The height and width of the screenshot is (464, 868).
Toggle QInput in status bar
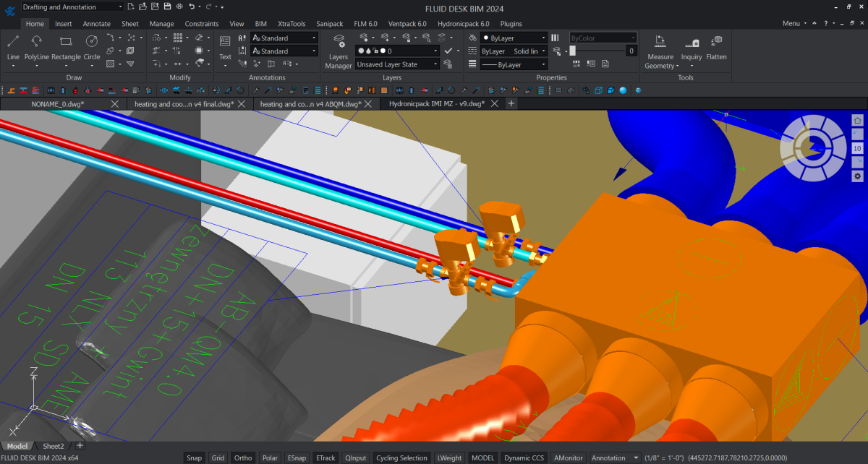355,457
